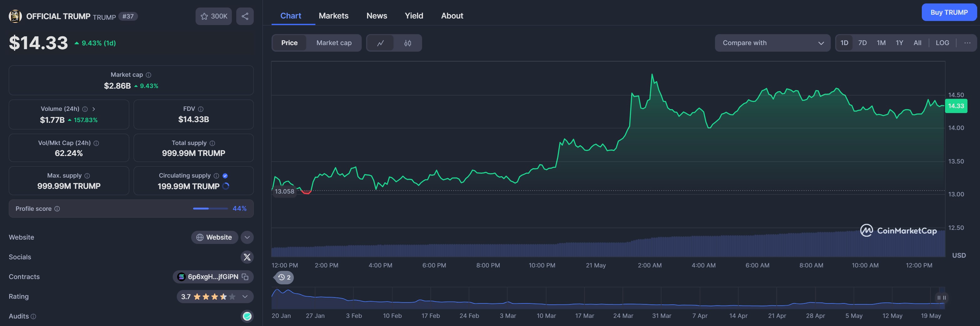Click the $1.77B volume value
The image size is (980, 326).
click(52, 120)
